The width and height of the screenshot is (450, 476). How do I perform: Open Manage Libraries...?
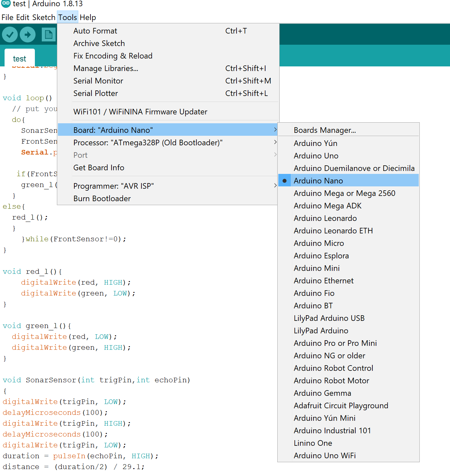(x=168, y=68)
